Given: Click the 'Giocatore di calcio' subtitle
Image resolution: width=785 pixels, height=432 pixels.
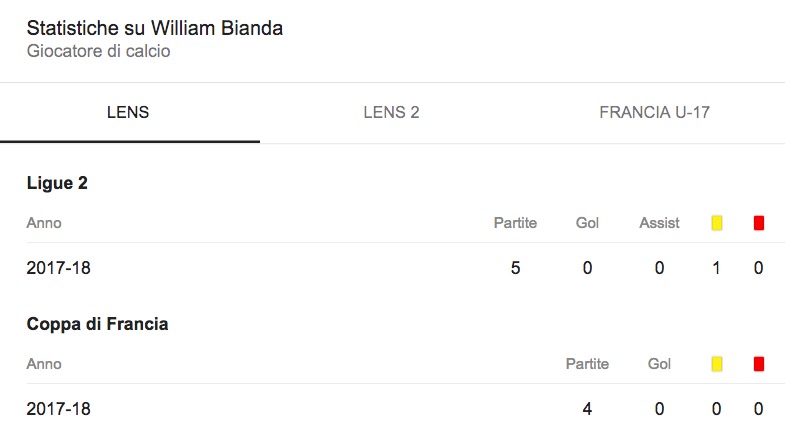Looking at the screenshot, I should (98, 51).
